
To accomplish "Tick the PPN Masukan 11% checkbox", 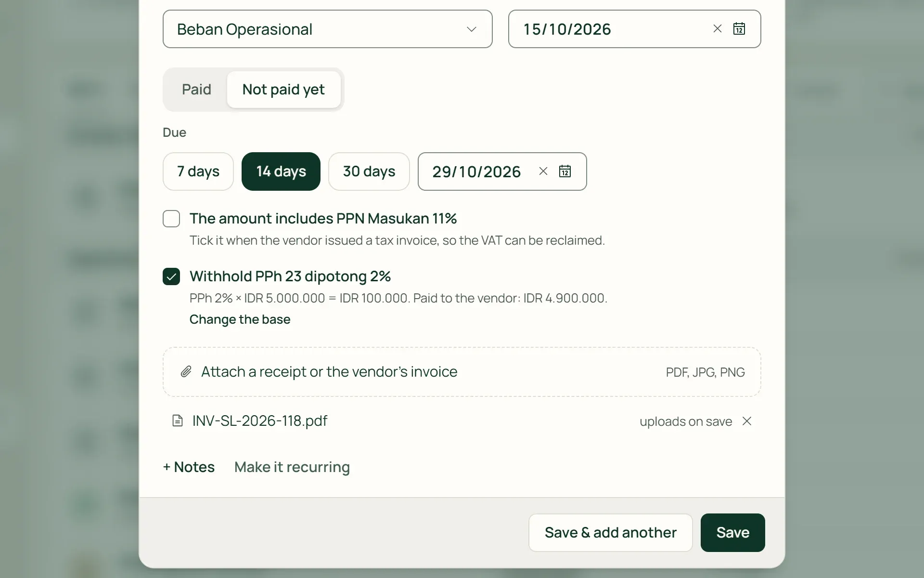I will (x=171, y=219).
